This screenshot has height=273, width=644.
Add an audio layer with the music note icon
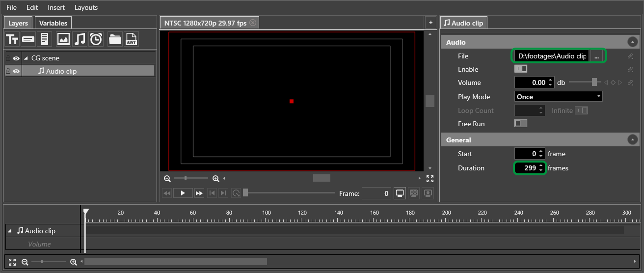click(80, 39)
